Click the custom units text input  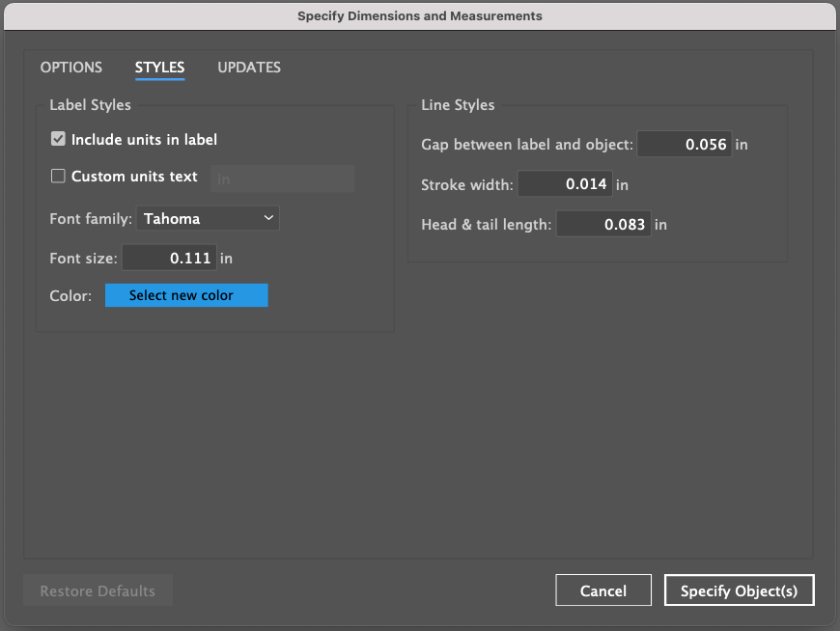click(x=282, y=178)
